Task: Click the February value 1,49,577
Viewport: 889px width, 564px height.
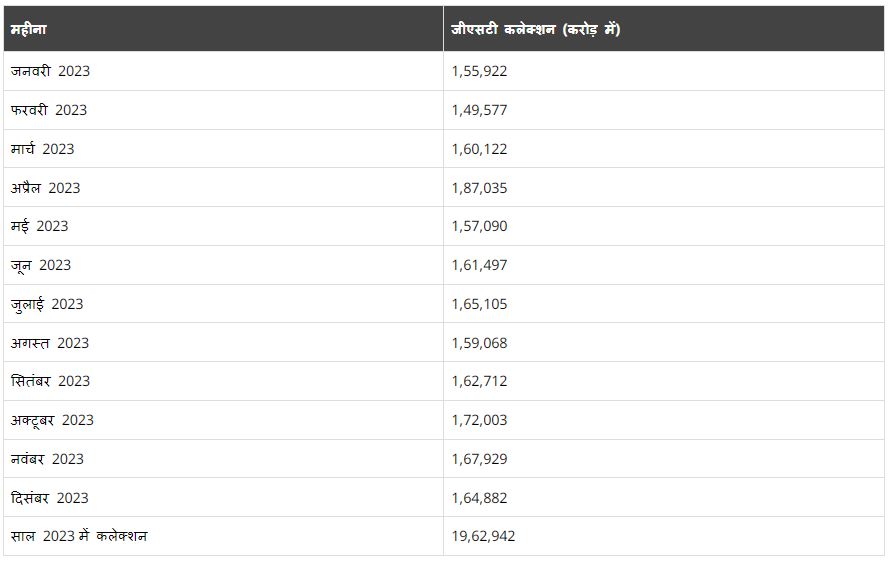Action: [x=479, y=110]
